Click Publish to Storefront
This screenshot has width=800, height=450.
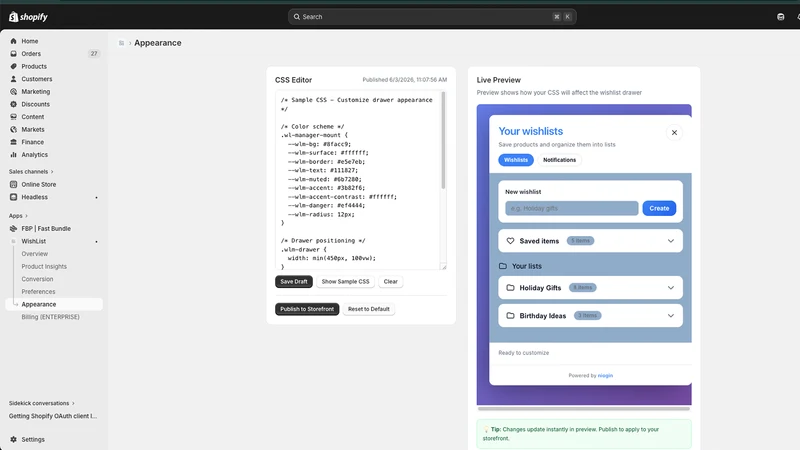[x=307, y=309]
